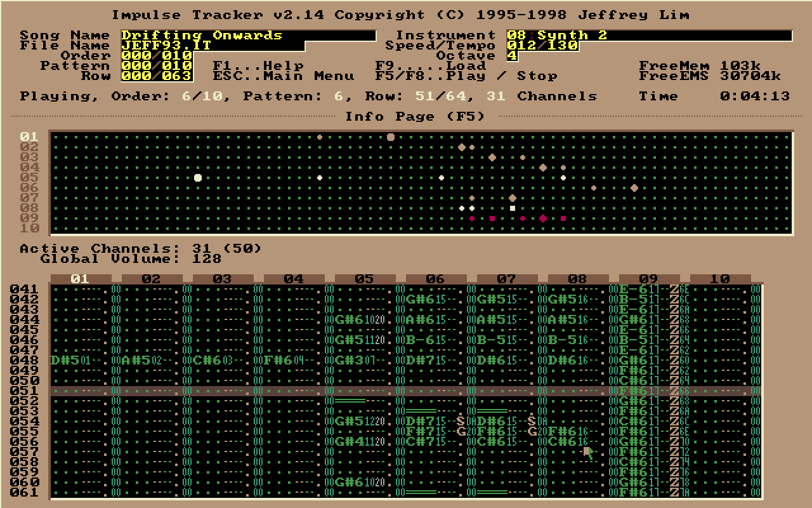Click the Song Name field 'Drifting Onwards'
This screenshot has width=812, height=508.
(249, 36)
